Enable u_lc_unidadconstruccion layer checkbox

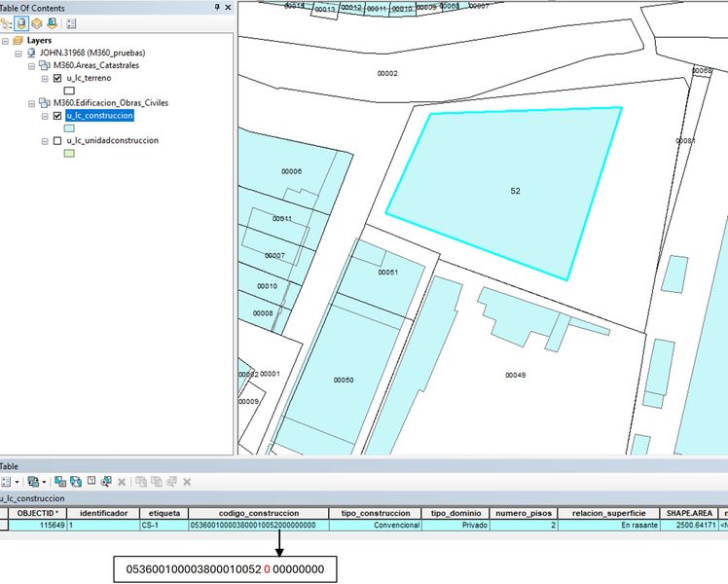[57, 141]
